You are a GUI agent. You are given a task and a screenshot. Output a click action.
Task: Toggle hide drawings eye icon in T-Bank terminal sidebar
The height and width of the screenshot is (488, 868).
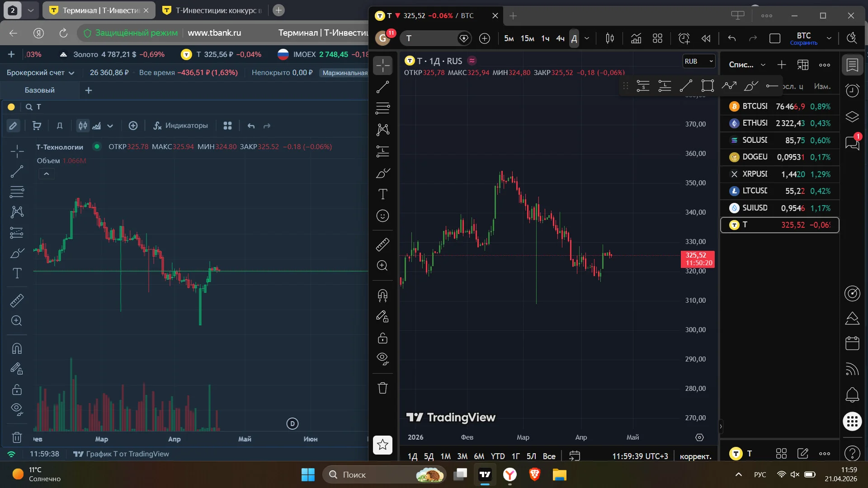[x=17, y=409]
